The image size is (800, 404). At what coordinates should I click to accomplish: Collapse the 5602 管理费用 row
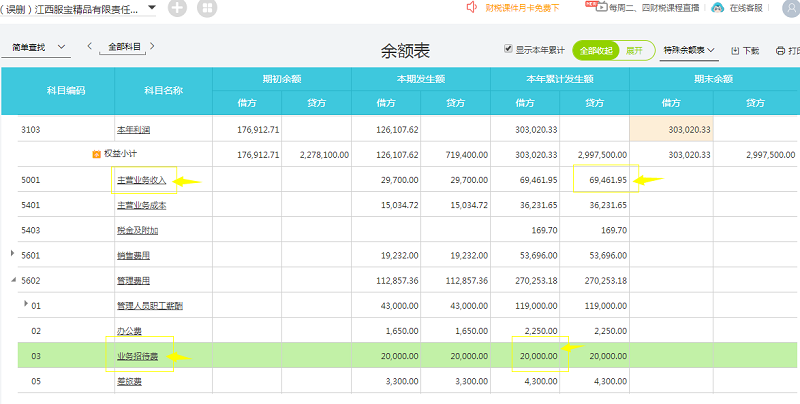(13, 279)
